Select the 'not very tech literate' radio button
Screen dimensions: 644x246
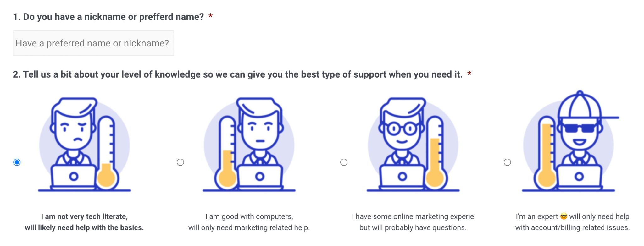[17, 162]
